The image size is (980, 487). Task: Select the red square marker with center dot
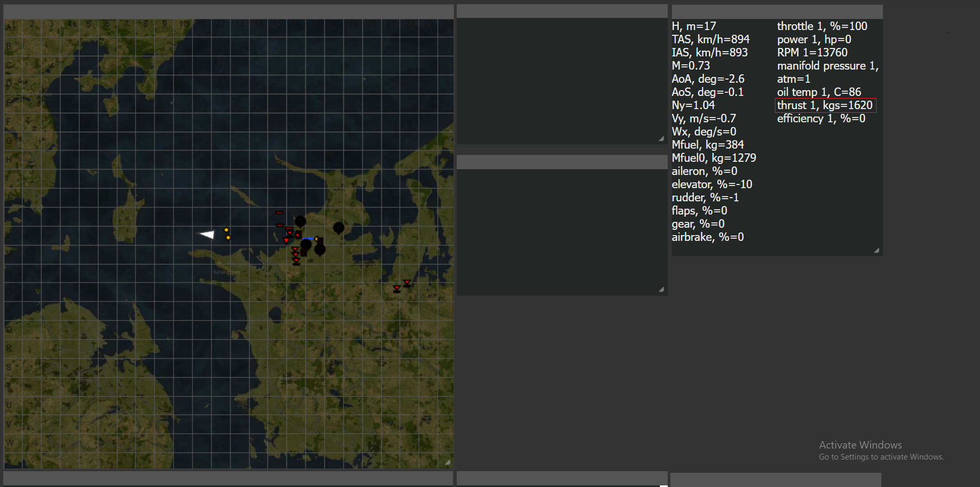click(298, 235)
